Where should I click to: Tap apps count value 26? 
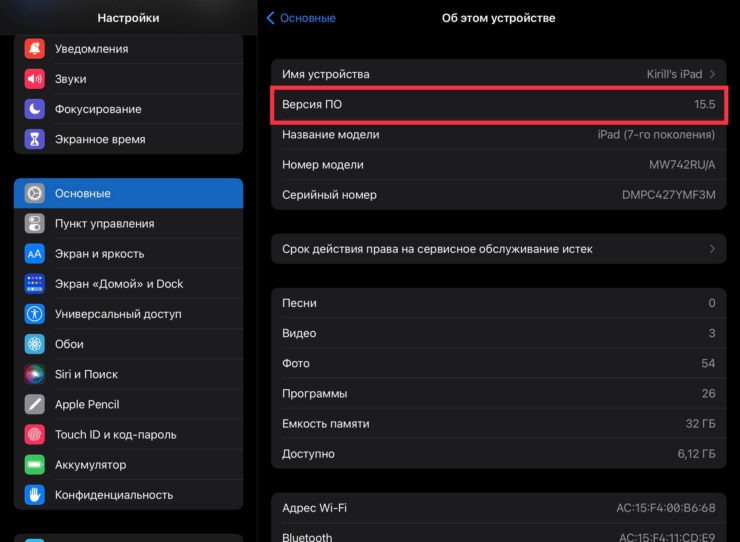pos(708,394)
